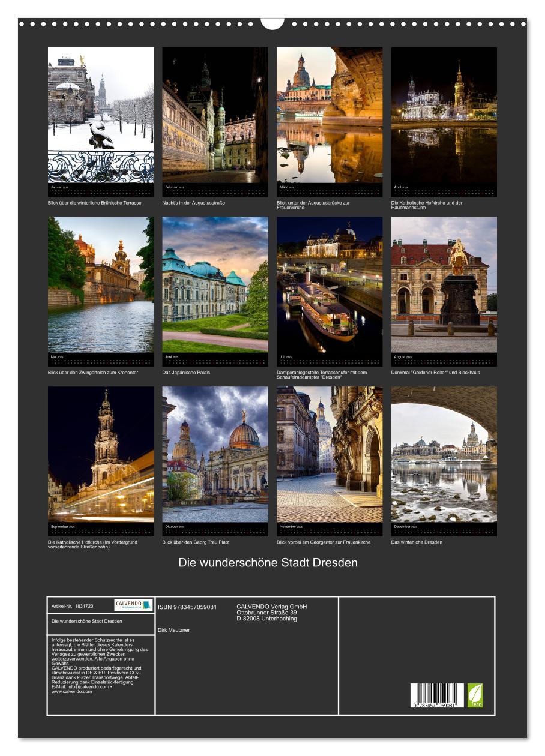Viewport: 545px width, 756px height.
Task: Open the April Katholische Hofkirche reflection photo
Action: (x=444, y=115)
